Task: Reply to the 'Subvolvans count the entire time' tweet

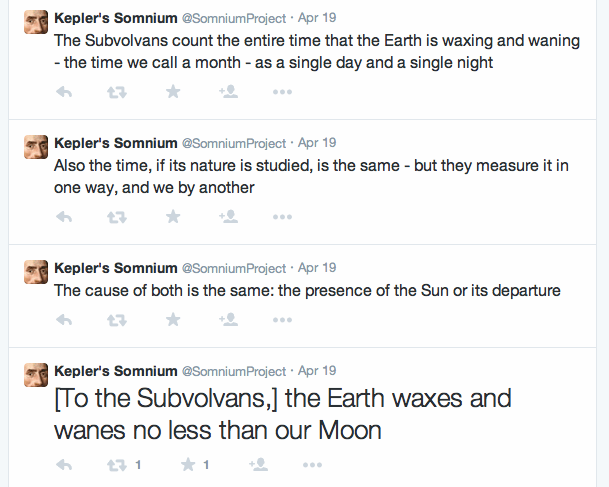Action: (64, 92)
